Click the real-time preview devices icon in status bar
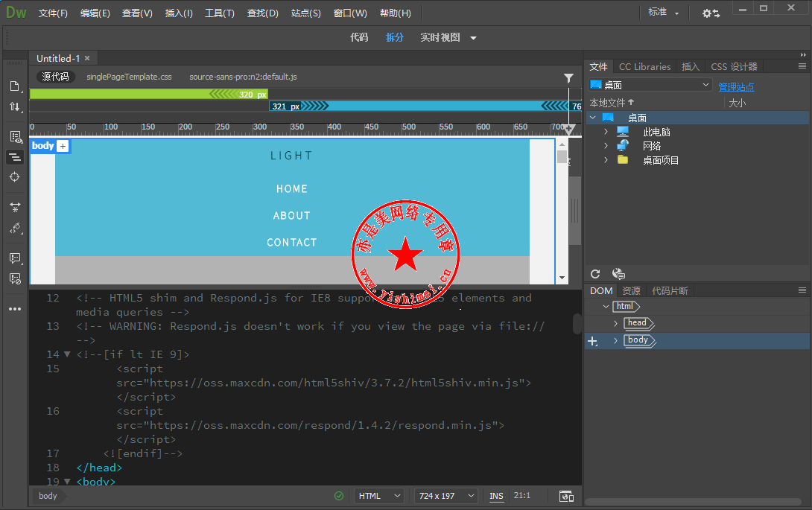Screen dimensions: 812x510 coord(566,496)
